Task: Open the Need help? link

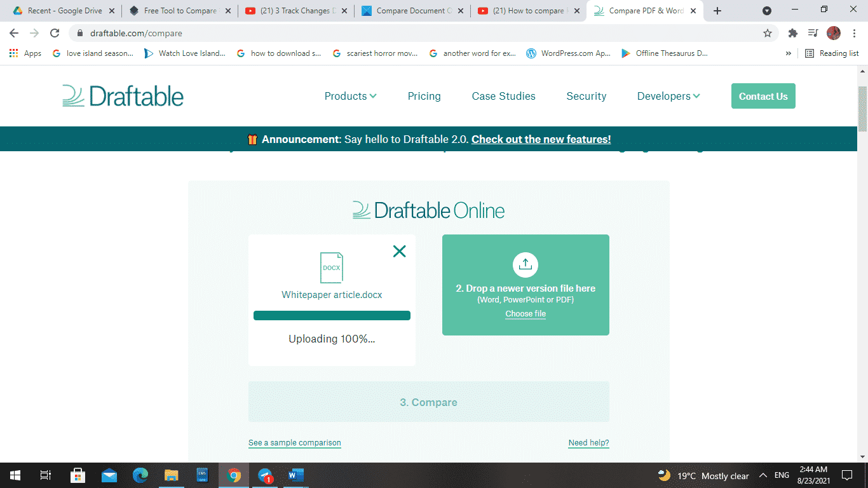Action: coord(589,443)
